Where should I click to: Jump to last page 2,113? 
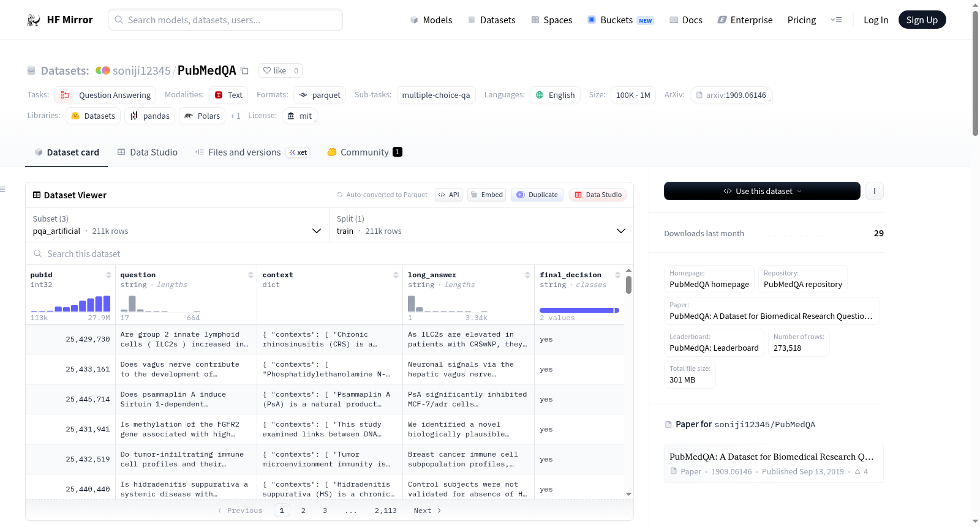386,510
